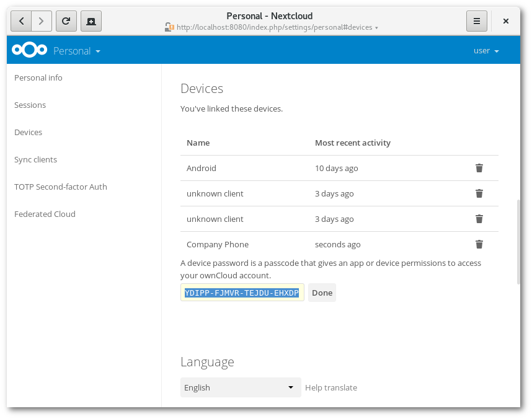
Task: Remove the second unknown client device
Action: click(479, 219)
